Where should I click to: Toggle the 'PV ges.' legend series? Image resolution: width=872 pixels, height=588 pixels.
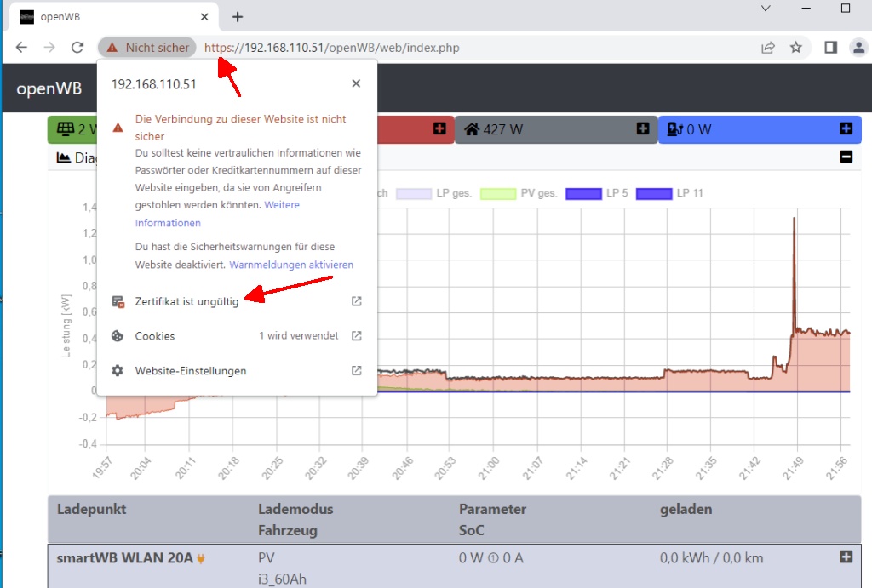click(519, 193)
